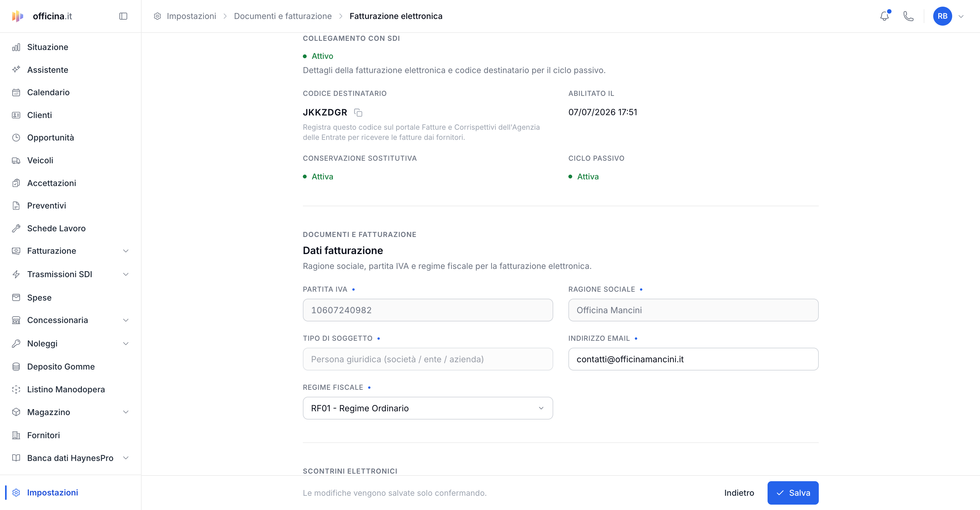This screenshot has height=510, width=980.
Task: Collapse the sidebar panel icon
Action: pos(123,16)
